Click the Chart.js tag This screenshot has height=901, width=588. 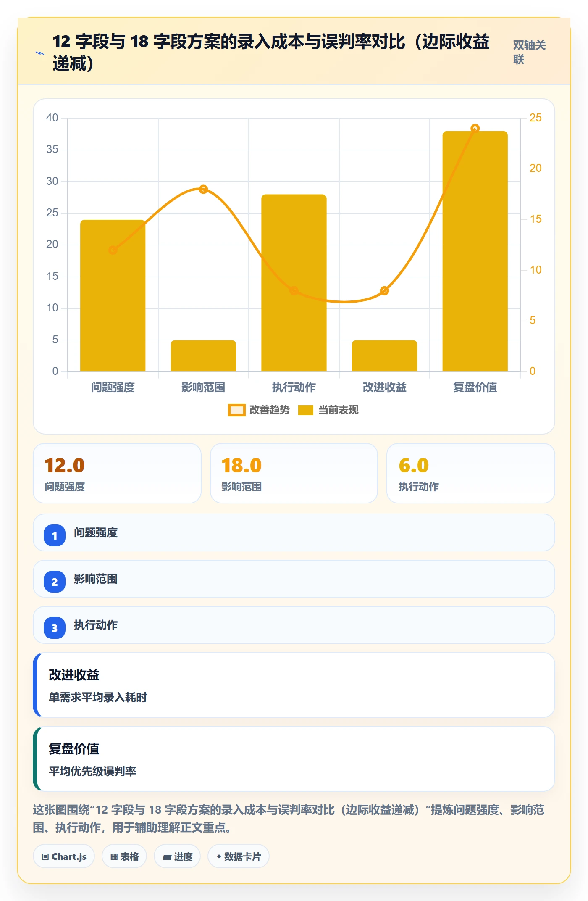pyautogui.click(x=64, y=856)
